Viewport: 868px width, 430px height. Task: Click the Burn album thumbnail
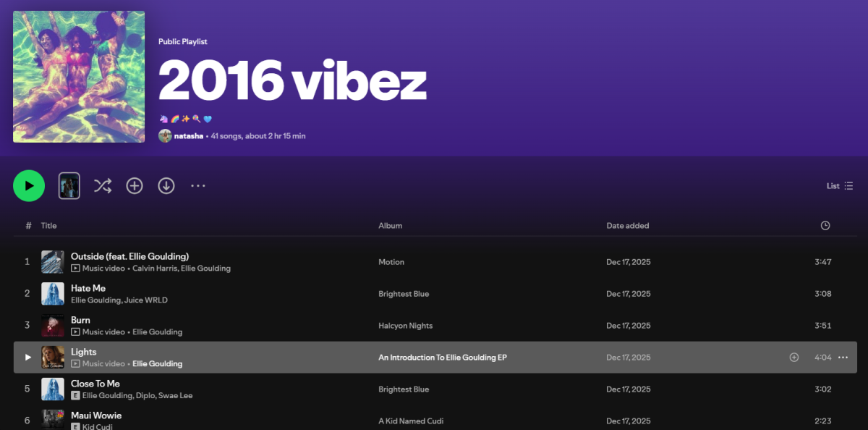pos(53,326)
